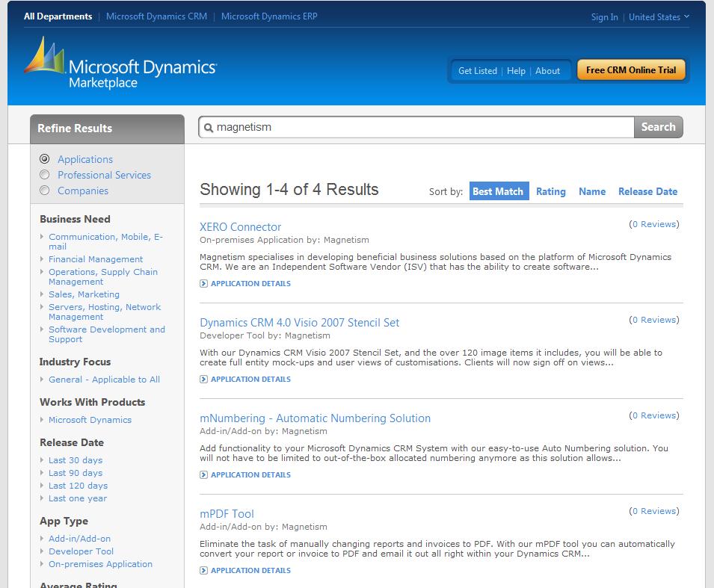The image size is (714, 588).
Task: Open Get Listed in the header
Action: [477, 71]
